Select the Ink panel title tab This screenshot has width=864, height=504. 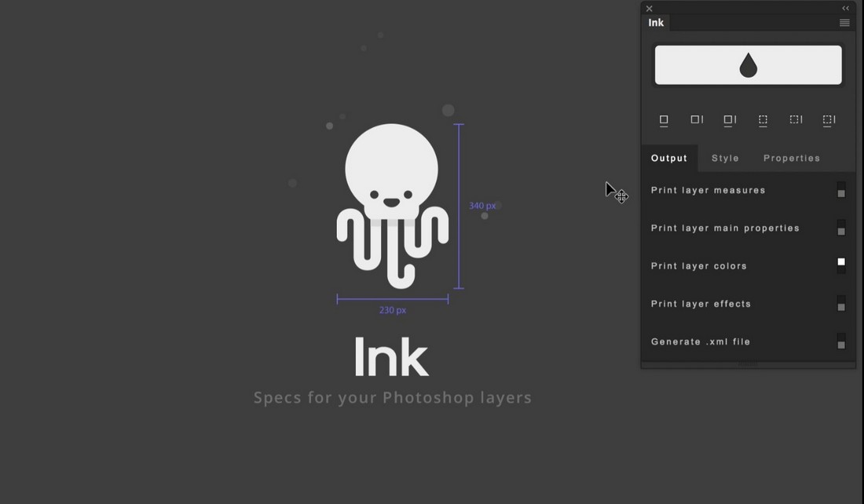tap(656, 23)
